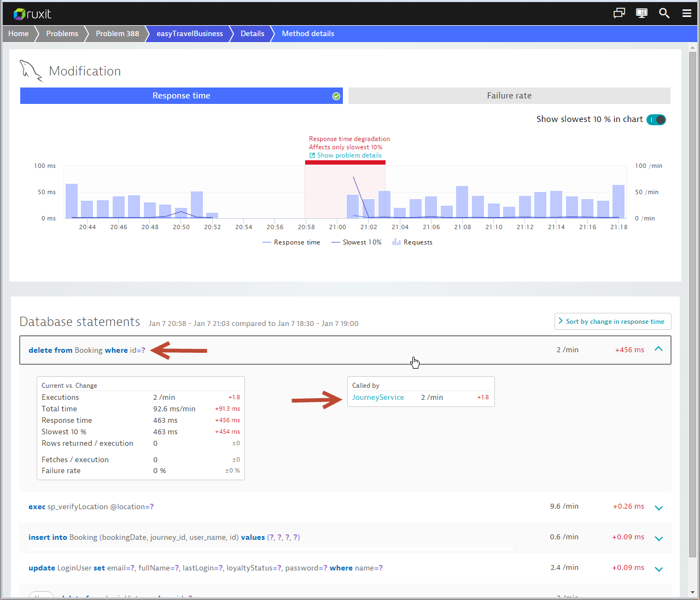Viewport: 700px width, 600px height.
Task: Click the Slowest 10 % row label
Action: coord(64,432)
